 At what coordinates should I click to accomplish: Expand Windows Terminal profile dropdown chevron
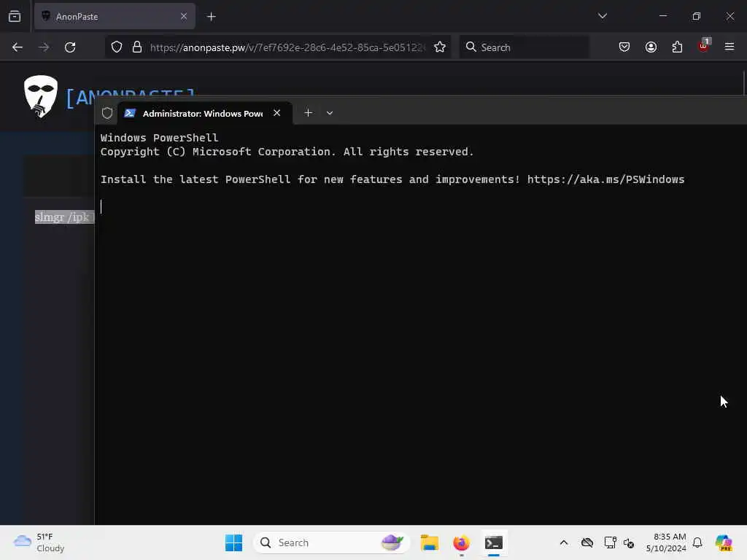pos(330,113)
